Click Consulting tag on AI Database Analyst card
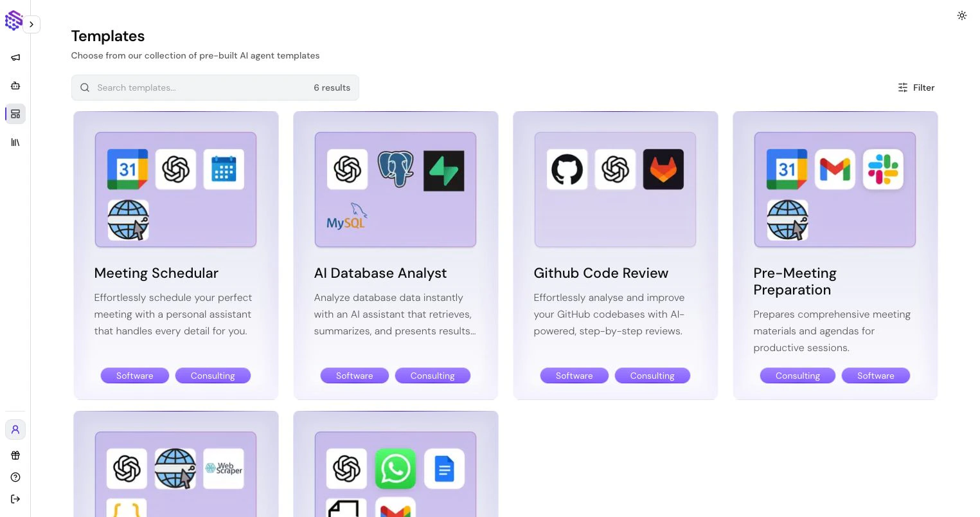This screenshot has height=517, width=980. (x=432, y=376)
